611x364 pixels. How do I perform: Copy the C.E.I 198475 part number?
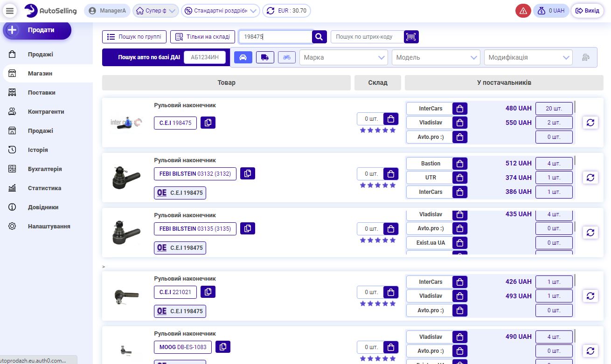pos(208,123)
